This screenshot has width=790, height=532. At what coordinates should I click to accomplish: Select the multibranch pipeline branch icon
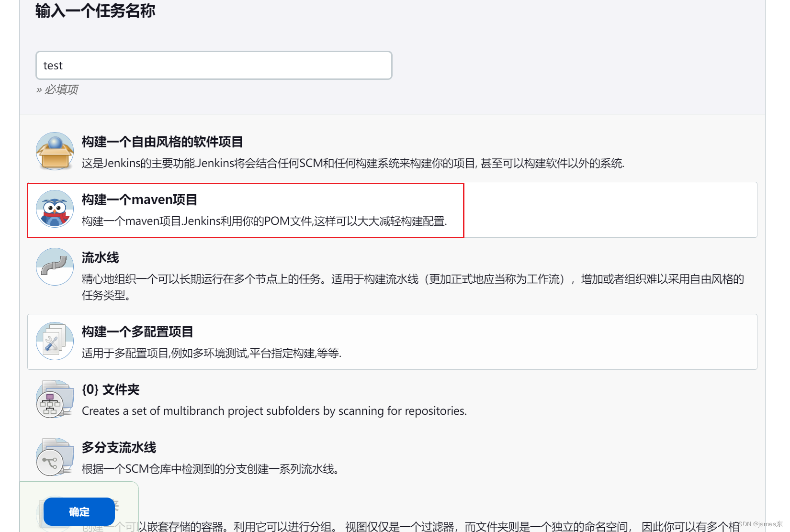point(55,457)
